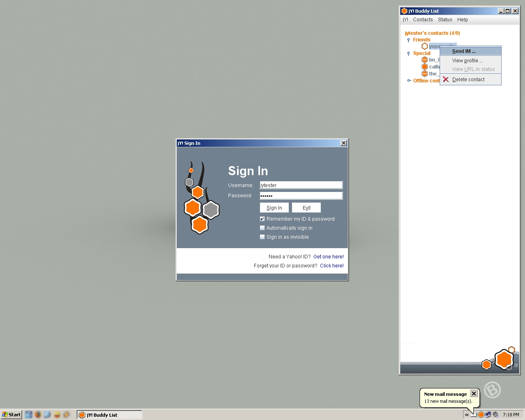Viewport: 525px width, 420px height.
Task: Enable Automatically sign in checkbox
Action: click(262, 228)
